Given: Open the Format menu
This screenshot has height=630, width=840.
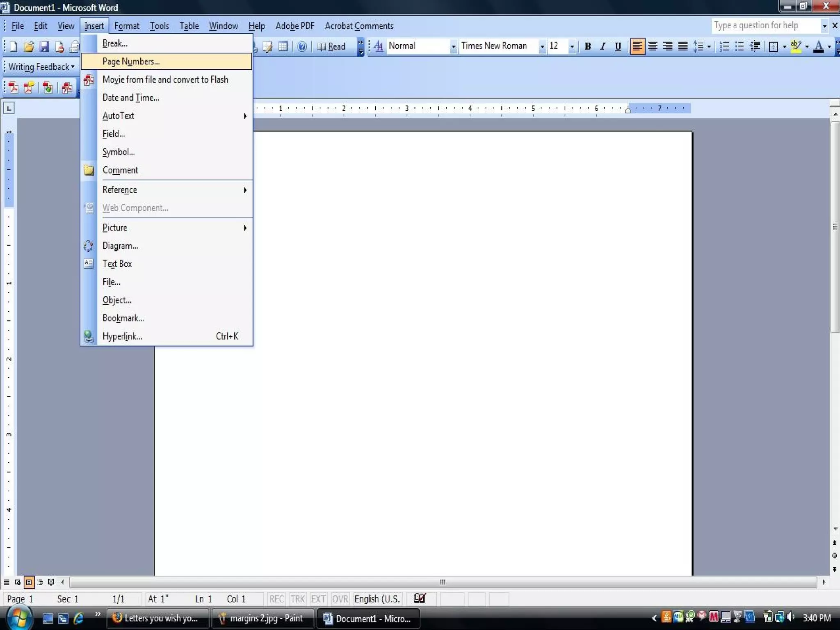Looking at the screenshot, I should [127, 26].
